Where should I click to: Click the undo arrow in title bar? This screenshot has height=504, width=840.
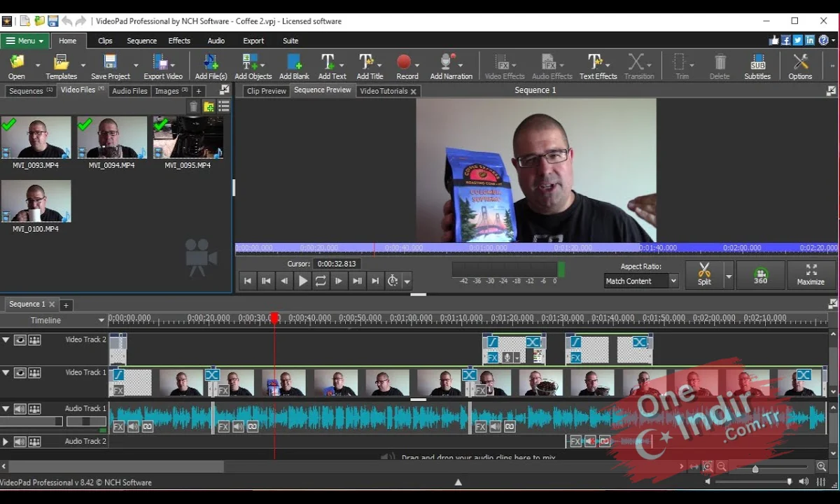pos(67,21)
